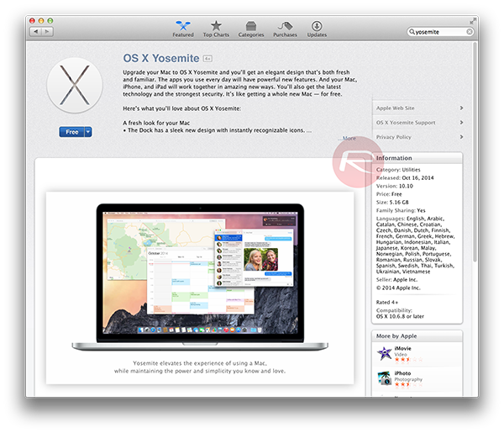Click the forward navigation arrow

tap(47, 31)
